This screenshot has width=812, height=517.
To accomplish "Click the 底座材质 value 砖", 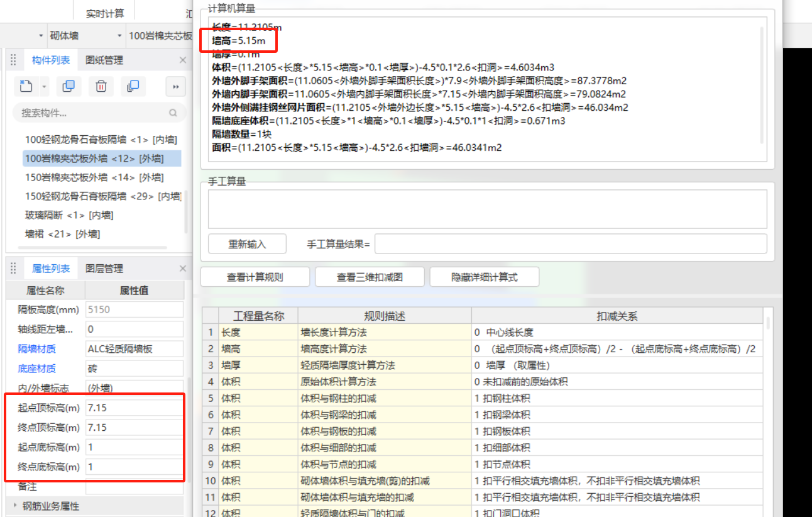I will pos(134,368).
